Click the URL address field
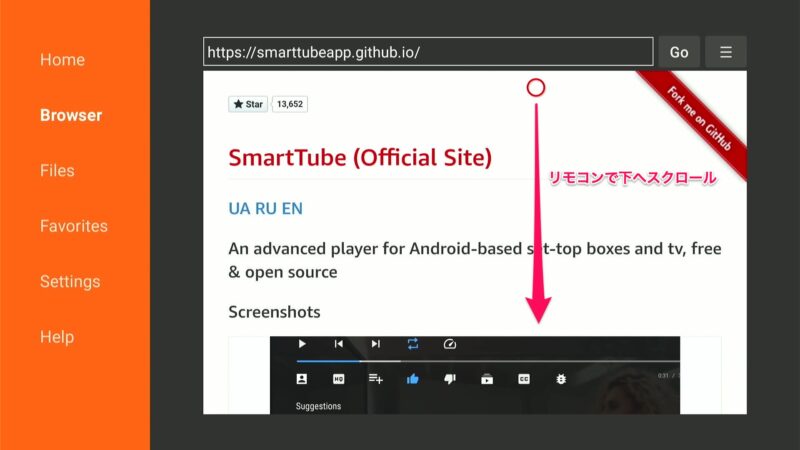 coord(428,52)
